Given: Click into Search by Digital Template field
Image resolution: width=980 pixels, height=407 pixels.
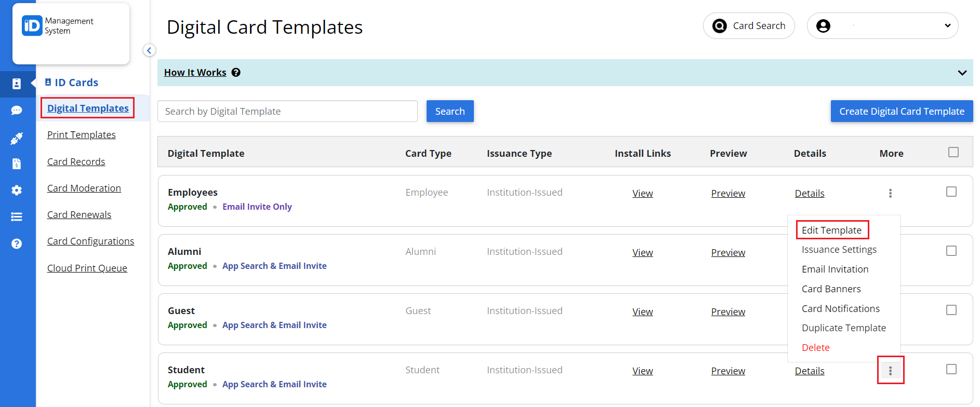Looking at the screenshot, I should point(287,111).
